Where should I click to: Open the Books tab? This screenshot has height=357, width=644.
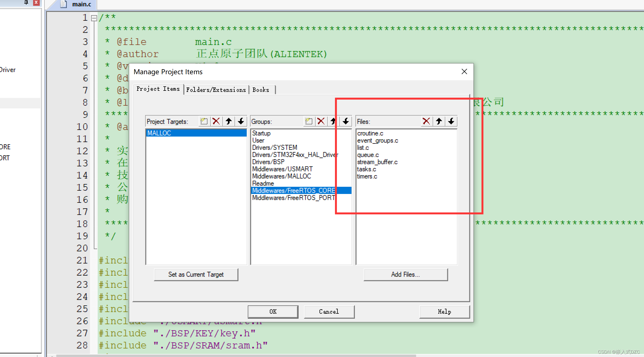[261, 90]
